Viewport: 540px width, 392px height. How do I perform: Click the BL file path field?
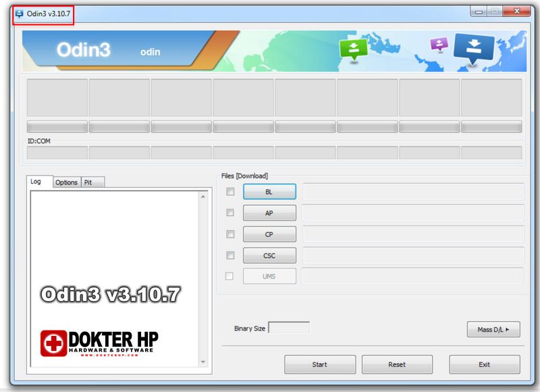click(x=413, y=192)
